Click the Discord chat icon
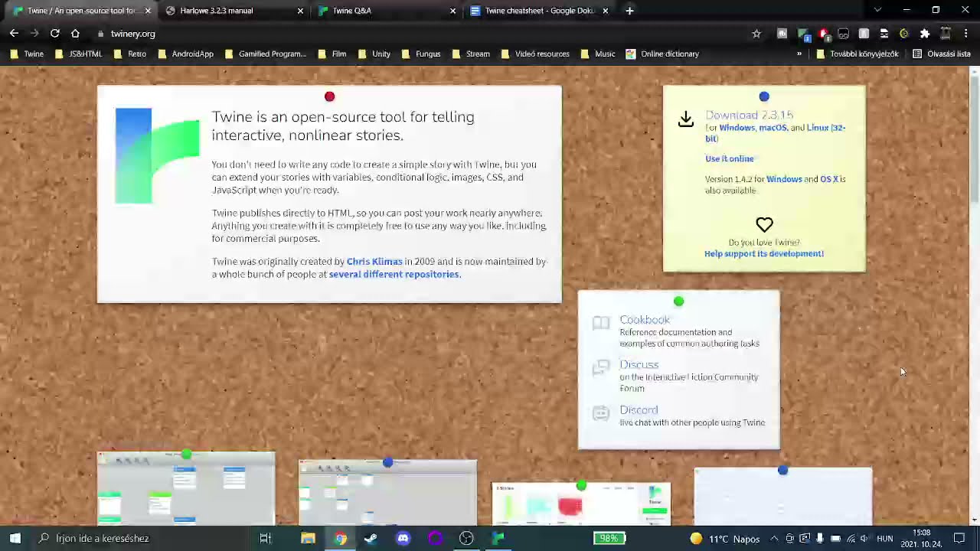 coord(601,413)
